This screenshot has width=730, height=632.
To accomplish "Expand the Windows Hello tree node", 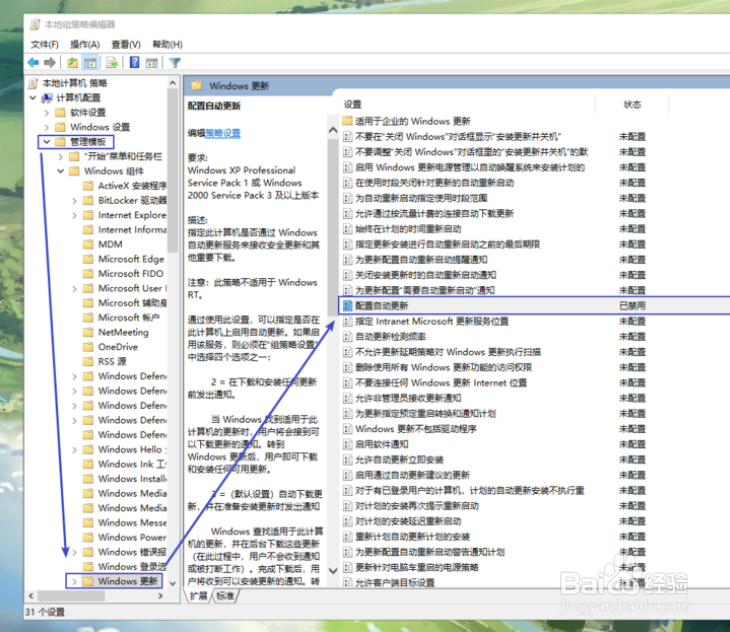I will point(74,450).
